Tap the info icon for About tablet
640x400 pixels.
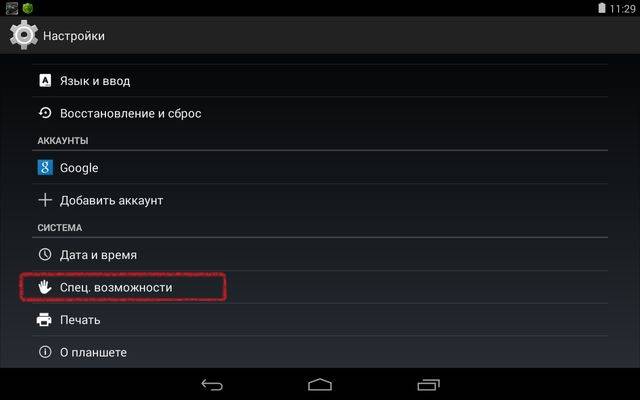pyautogui.click(x=45, y=352)
